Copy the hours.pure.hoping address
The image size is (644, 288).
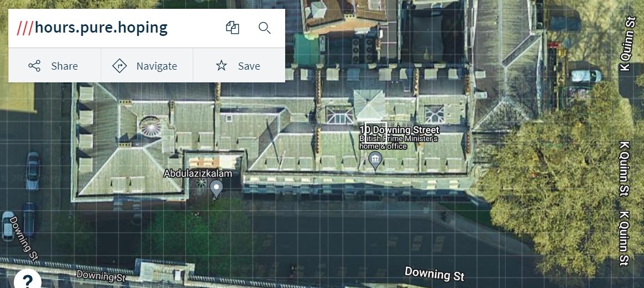pos(233,28)
